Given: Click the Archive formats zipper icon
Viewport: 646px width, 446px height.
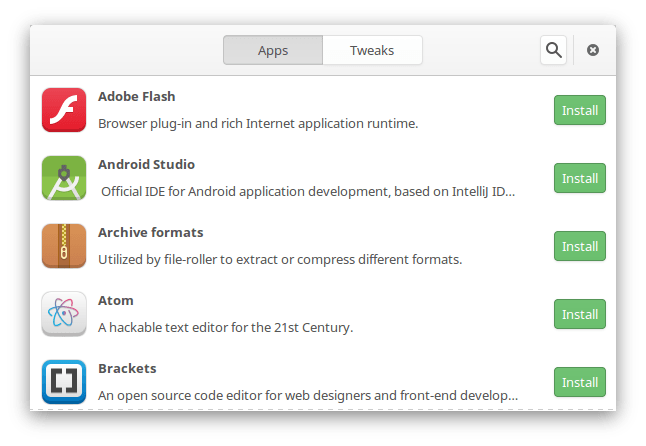Looking at the screenshot, I should coord(64,246).
